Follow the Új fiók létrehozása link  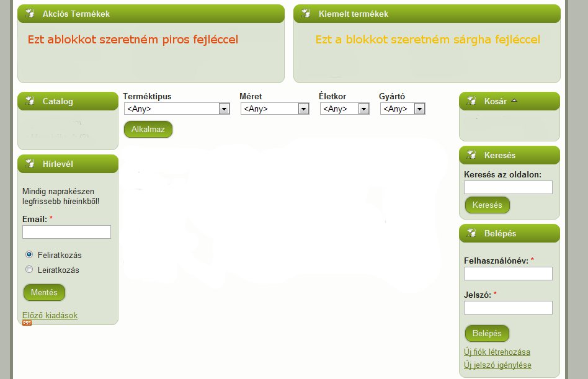[497, 352]
